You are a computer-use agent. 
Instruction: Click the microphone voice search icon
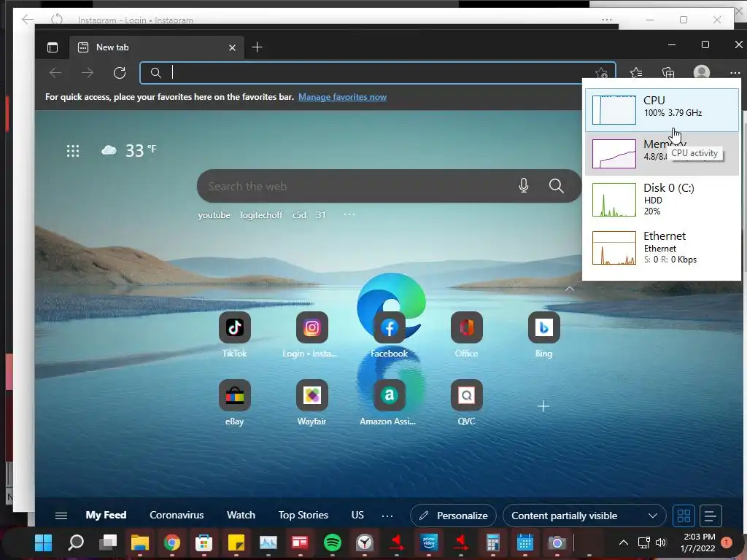pyautogui.click(x=524, y=186)
